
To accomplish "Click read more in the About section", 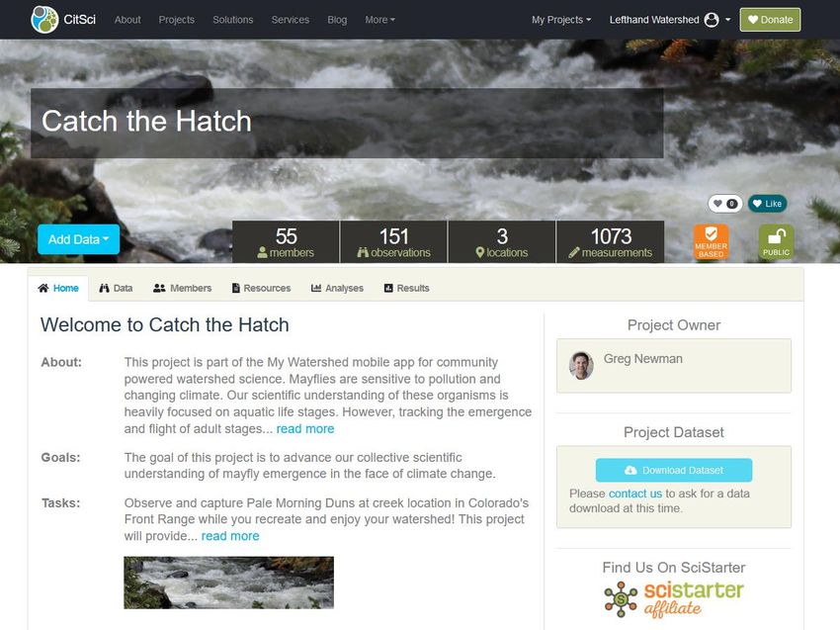I will coord(304,429).
